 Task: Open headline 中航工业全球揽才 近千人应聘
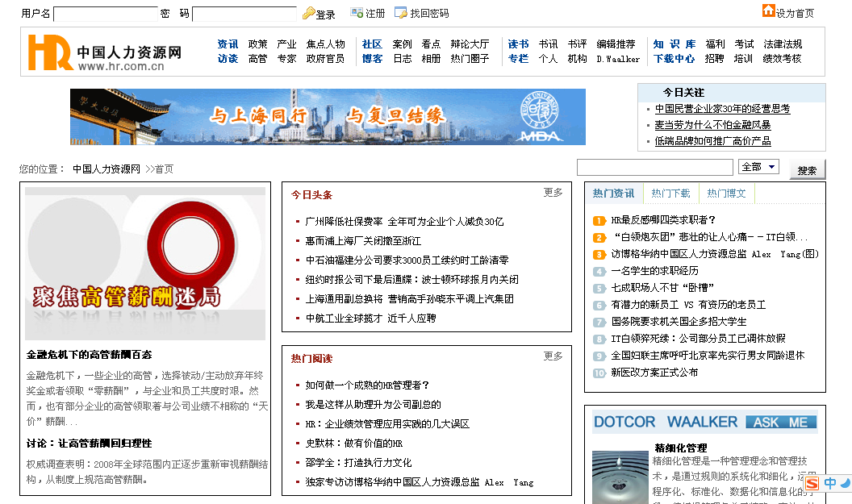click(370, 319)
